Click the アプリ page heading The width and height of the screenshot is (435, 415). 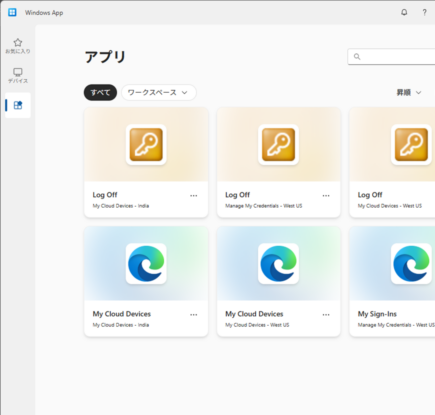(105, 57)
